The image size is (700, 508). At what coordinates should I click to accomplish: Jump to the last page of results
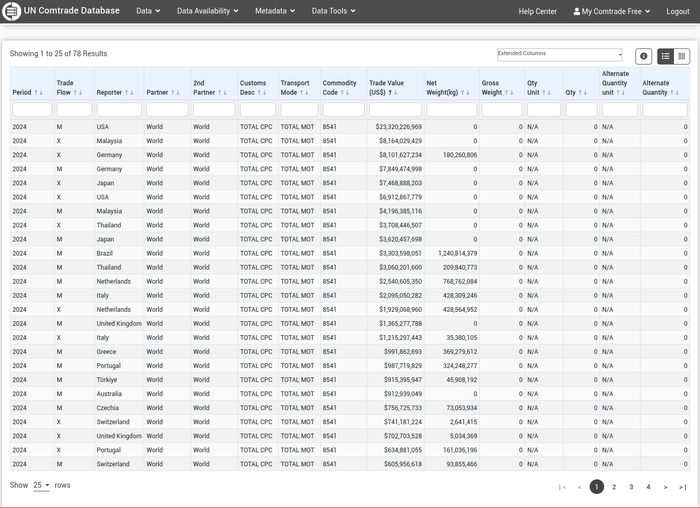pos(682,487)
